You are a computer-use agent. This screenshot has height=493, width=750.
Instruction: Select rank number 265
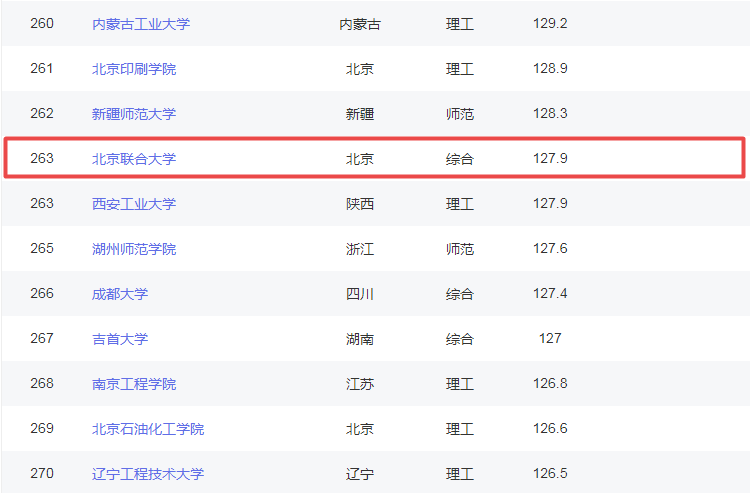(x=42, y=248)
